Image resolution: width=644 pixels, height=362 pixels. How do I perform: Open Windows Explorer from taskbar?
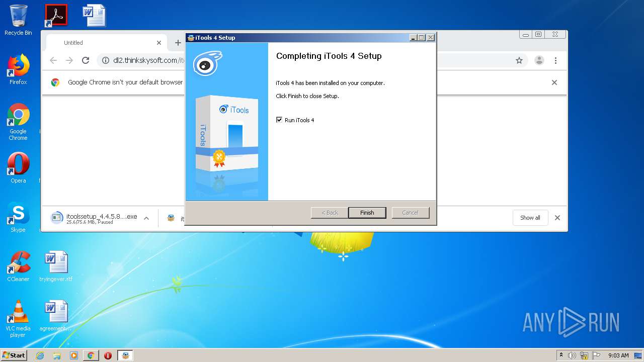[57, 355]
